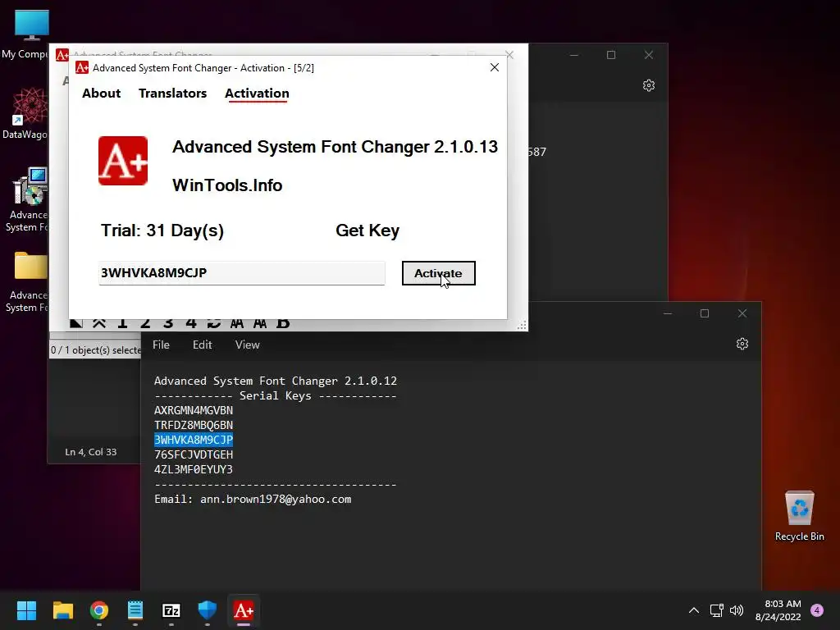
Task: Click the Trial: 31 Day(s) label
Action: pyautogui.click(x=162, y=231)
